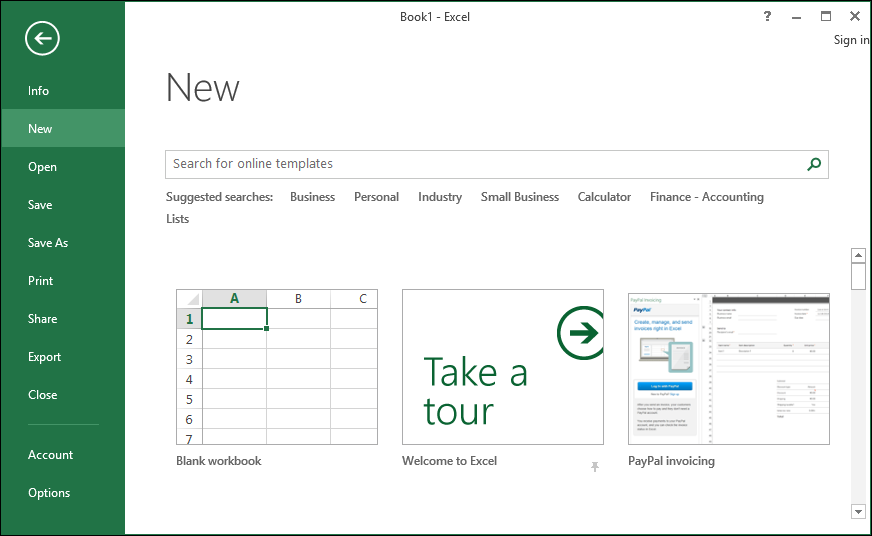Screen dimensions: 872x536
Task: Click the scroll up arrow of the templates list
Action: pyautogui.click(x=858, y=256)
